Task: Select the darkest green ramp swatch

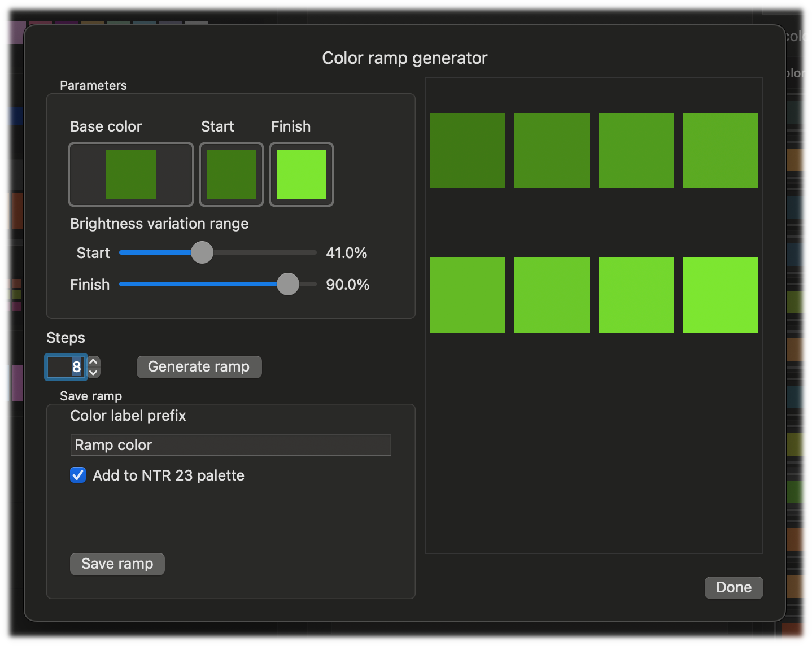Action: click(x=468, y=150)
